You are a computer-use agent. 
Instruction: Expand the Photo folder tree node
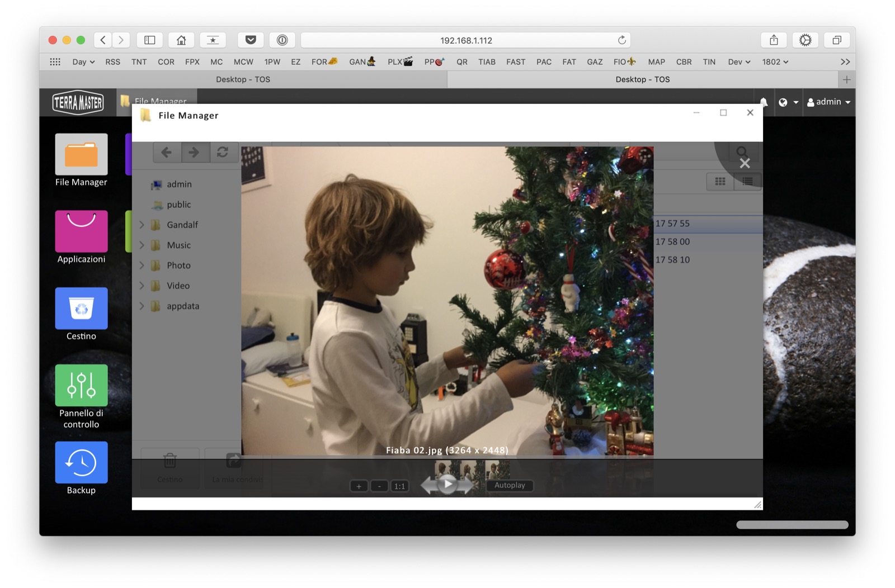(142, 265)
